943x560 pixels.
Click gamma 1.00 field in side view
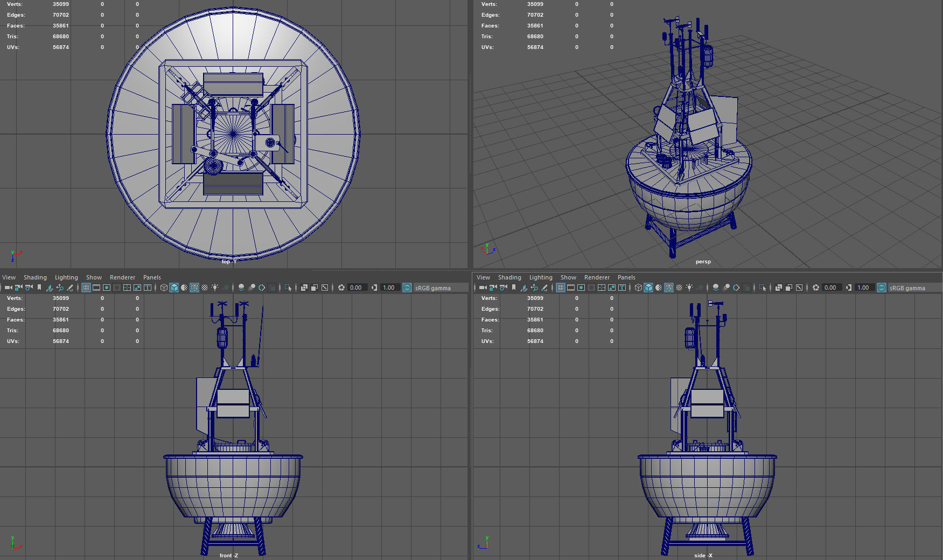pos(864,288)
